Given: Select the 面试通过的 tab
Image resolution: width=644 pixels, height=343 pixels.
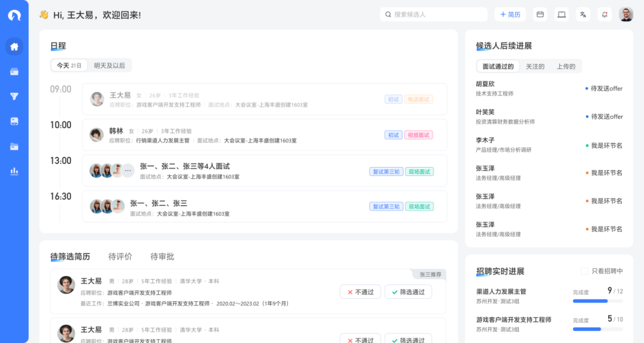Looking at the screenshot, I should coord(498,67).
